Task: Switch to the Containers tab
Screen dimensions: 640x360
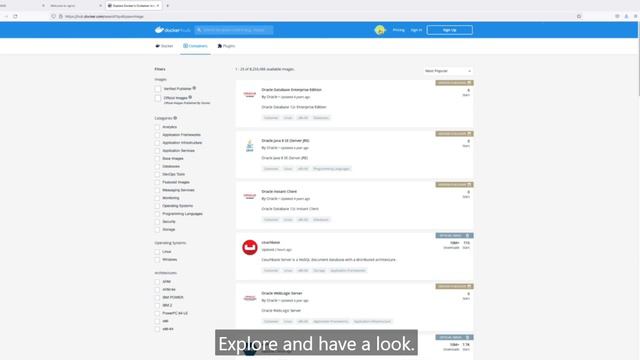Action: coord(196,46)
